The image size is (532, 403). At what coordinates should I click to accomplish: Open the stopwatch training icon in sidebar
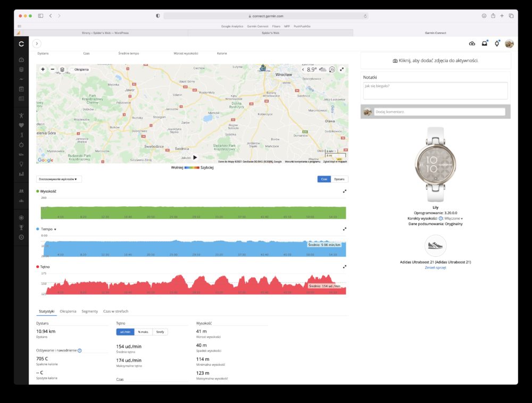tap(21, 145)
